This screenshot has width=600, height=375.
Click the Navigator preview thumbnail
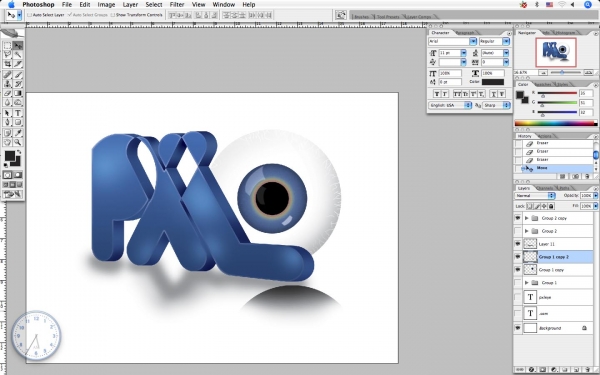556,52
